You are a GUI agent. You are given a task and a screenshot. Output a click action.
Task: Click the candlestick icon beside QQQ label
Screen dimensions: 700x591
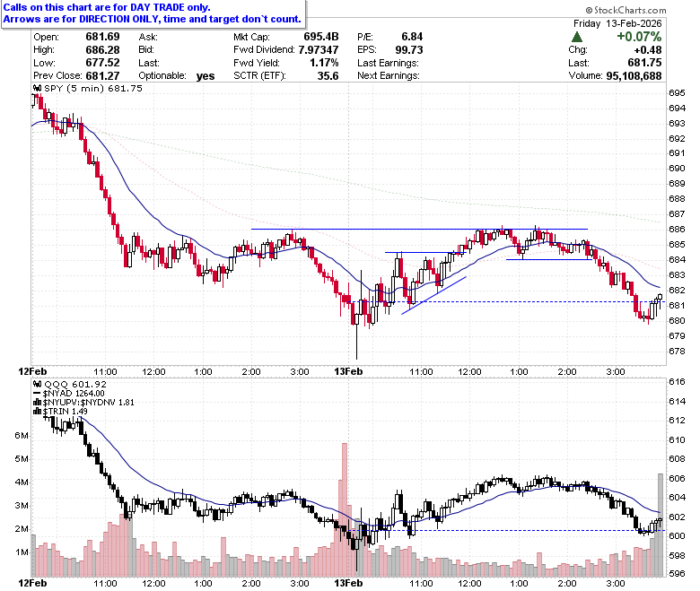tap(38, 384)
